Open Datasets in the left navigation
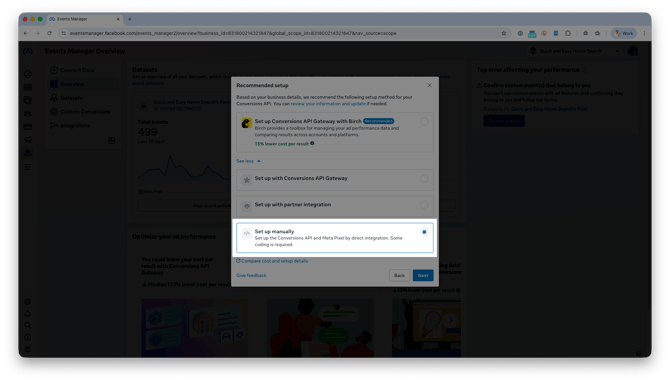 [x=72, y=98]
